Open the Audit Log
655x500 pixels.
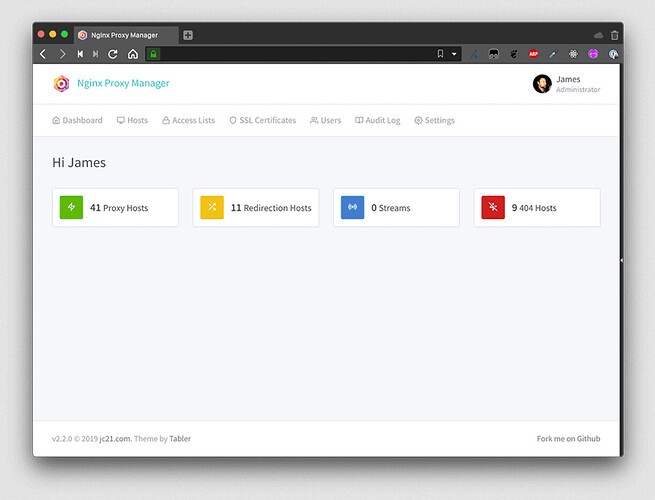[378, 120]
